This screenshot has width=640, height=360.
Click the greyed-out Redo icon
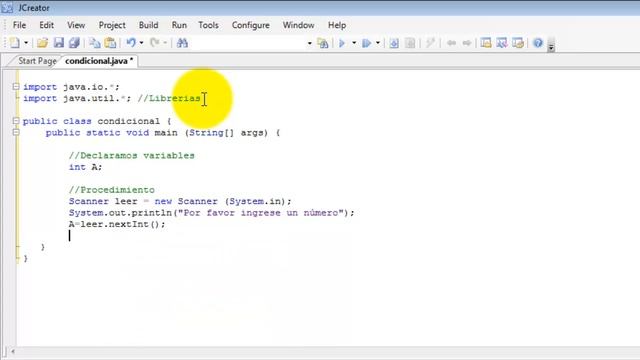(155, 42)
